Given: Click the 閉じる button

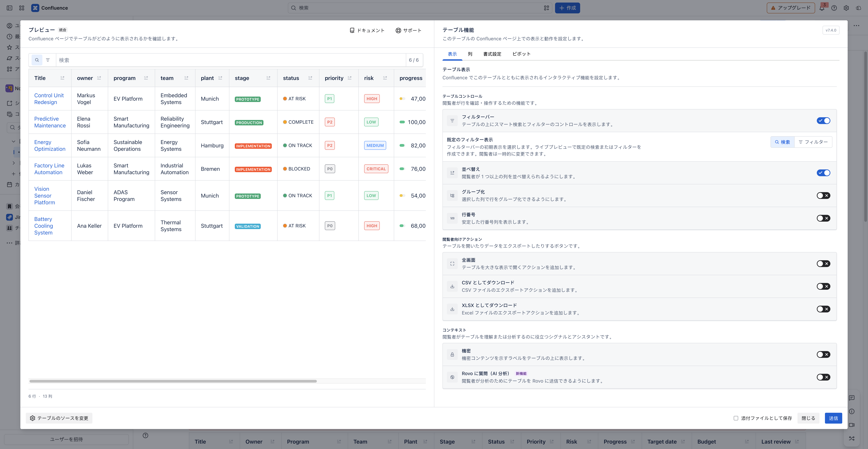Looking at the screenshot, I should coord(808,418).
